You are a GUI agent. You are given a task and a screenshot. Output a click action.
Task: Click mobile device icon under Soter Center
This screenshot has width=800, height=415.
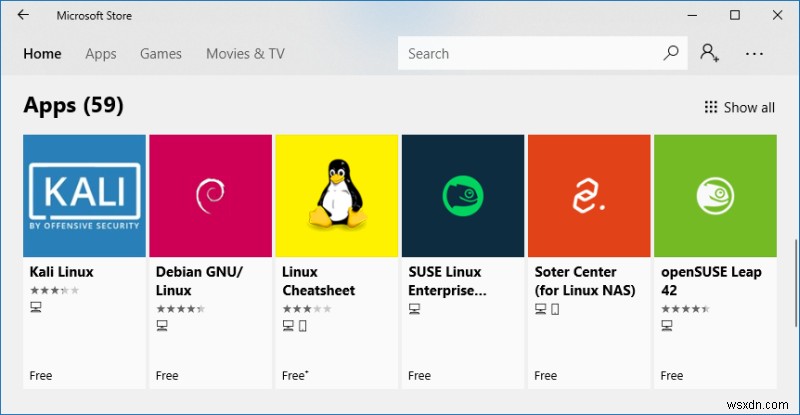click(555, 309)
